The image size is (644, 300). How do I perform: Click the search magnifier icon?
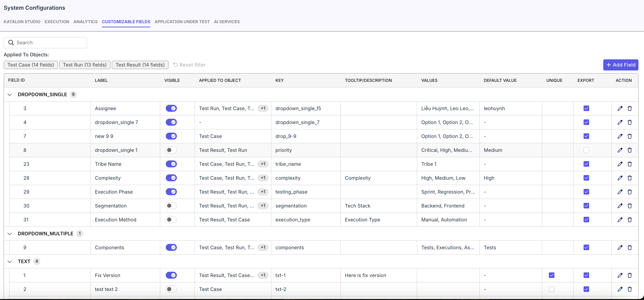coord(11,43)
